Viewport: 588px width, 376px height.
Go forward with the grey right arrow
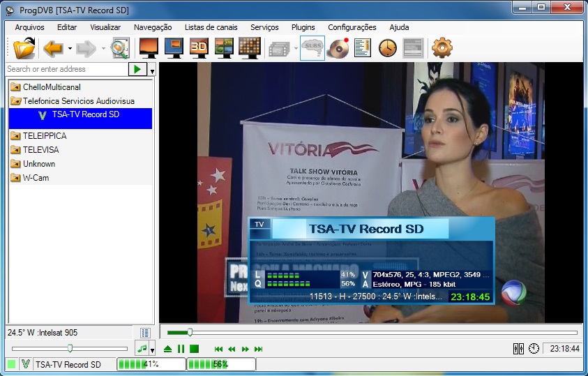coord(86,49)
